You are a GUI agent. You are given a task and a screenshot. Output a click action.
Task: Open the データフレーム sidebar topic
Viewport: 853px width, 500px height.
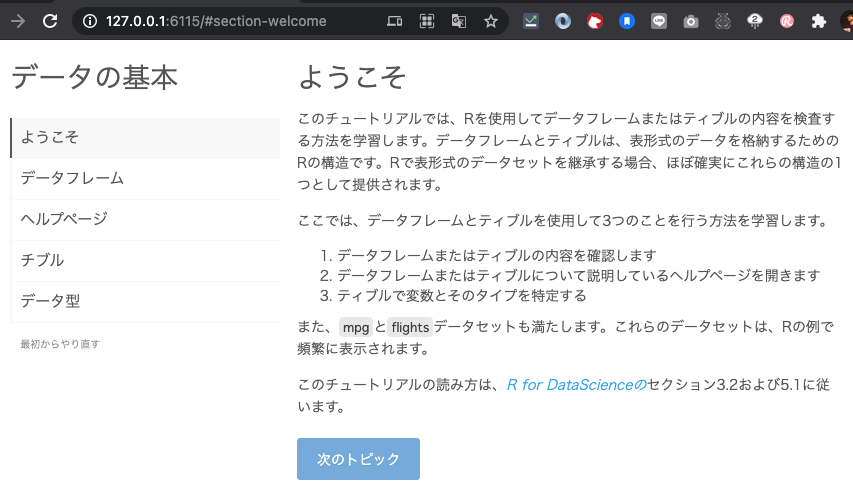click(x=145, y=178)
